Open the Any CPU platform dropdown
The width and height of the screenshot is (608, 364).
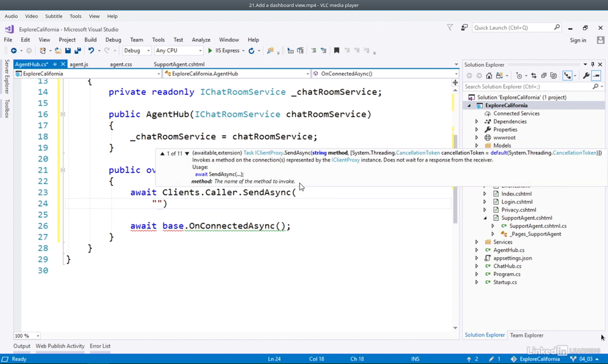(x=178, y=51)
